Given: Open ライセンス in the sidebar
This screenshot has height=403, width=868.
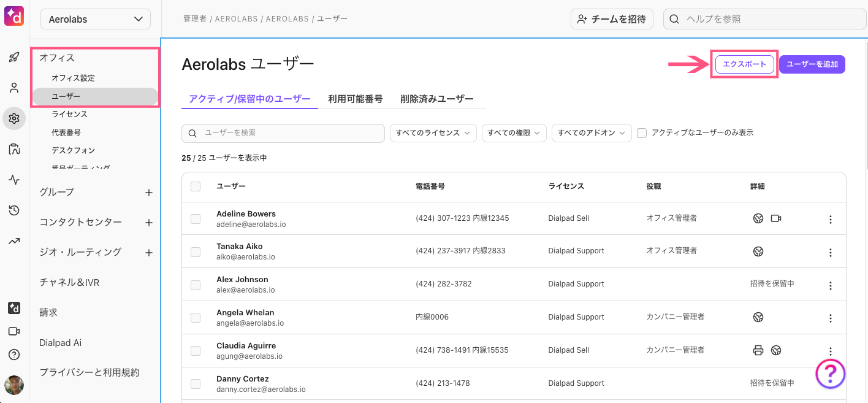Looking at the screenshot, I should (69, 114).
